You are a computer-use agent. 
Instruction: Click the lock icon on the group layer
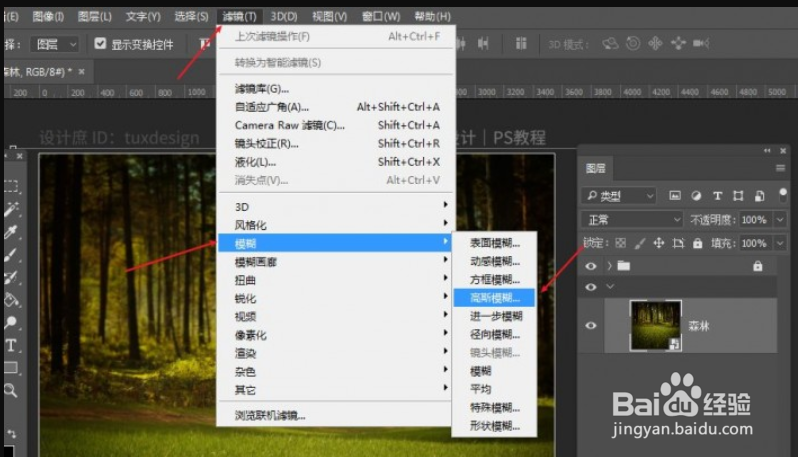(x=758, y=266)
